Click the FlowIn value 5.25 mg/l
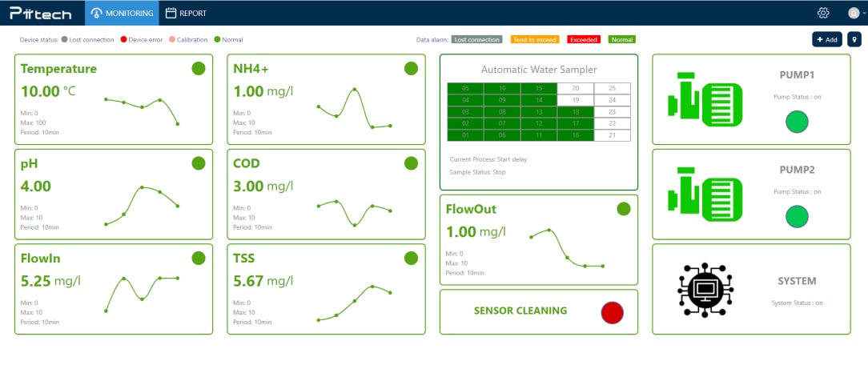This screenshot has width=868, height=389. (x=50, y=281)
